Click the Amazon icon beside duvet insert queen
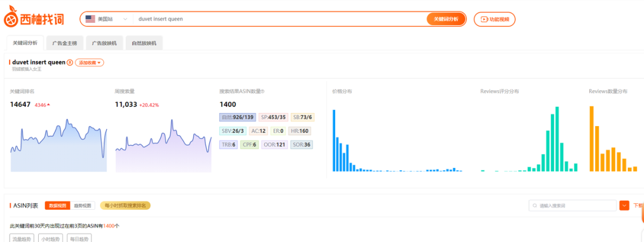The height and width of the screenshot is (242, 644). coord(70,63)
